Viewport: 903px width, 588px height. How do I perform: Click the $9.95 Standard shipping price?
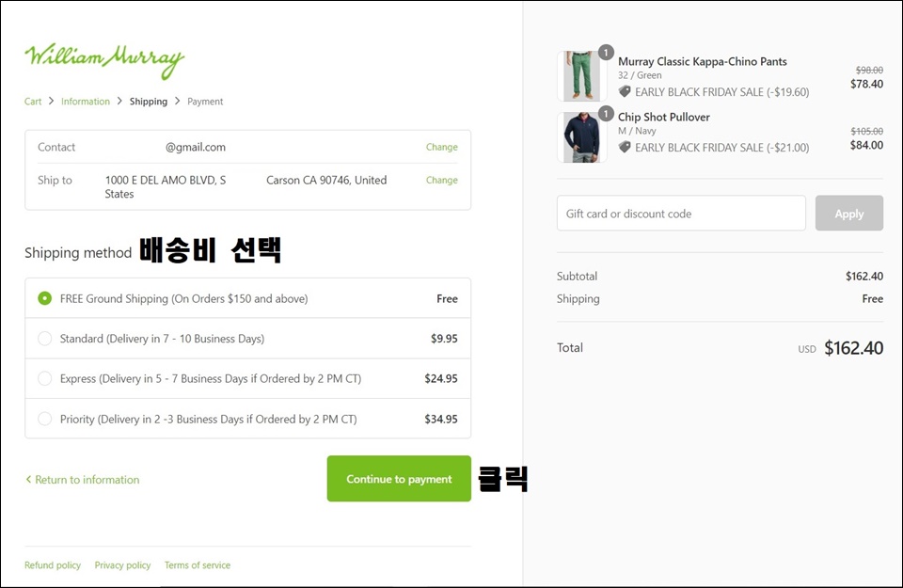click(444, 339)
